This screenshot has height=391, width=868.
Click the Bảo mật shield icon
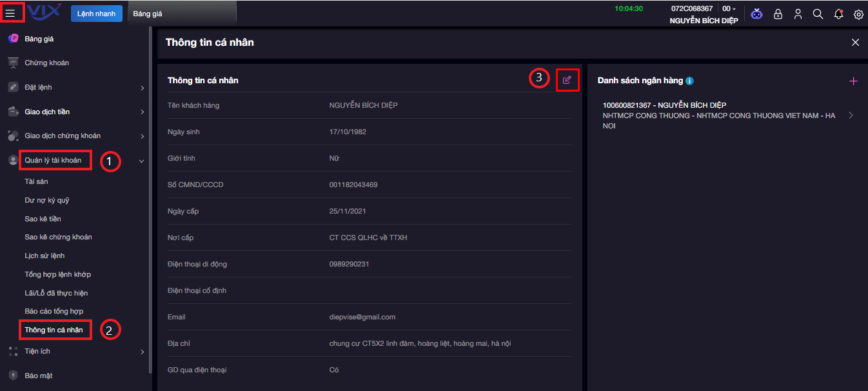pyautogui.click(x=13, y=376)
